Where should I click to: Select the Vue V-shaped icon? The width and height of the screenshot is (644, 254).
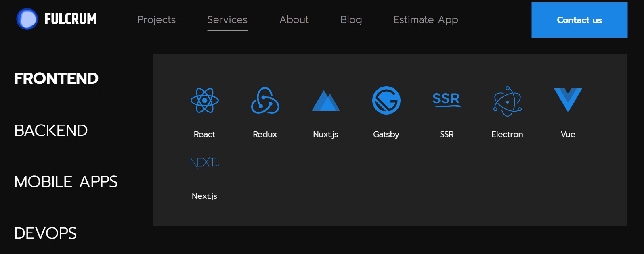pos(568,100)
